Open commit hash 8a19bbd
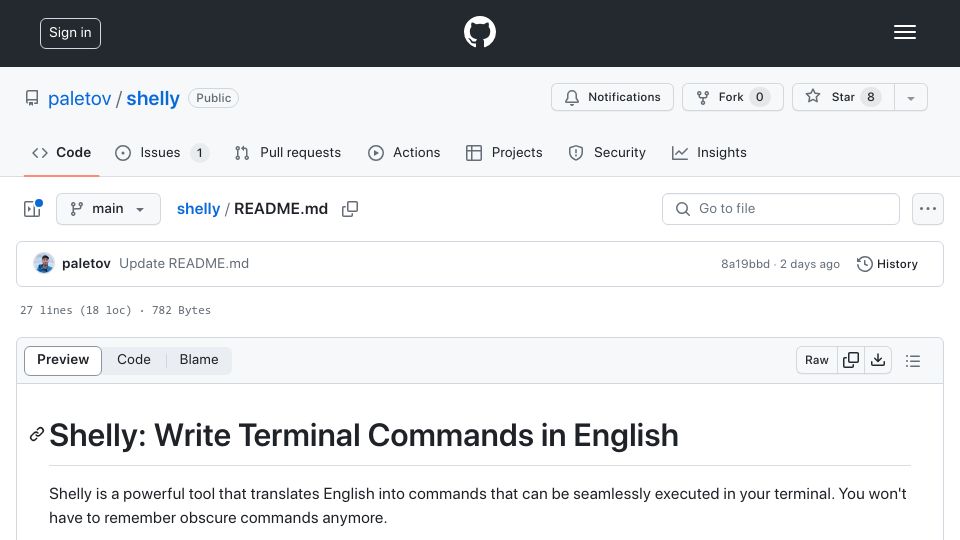Viewport: 960px width, 540px height. click(x=745, y=264)
